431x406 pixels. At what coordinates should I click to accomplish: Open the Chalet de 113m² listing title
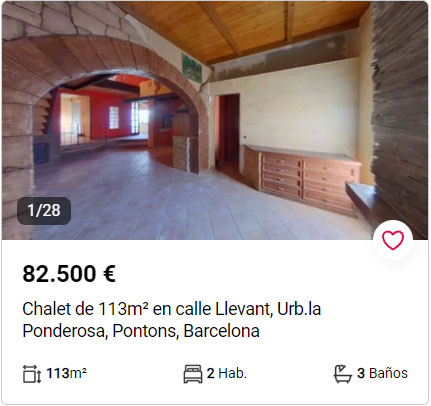point(172,320)
